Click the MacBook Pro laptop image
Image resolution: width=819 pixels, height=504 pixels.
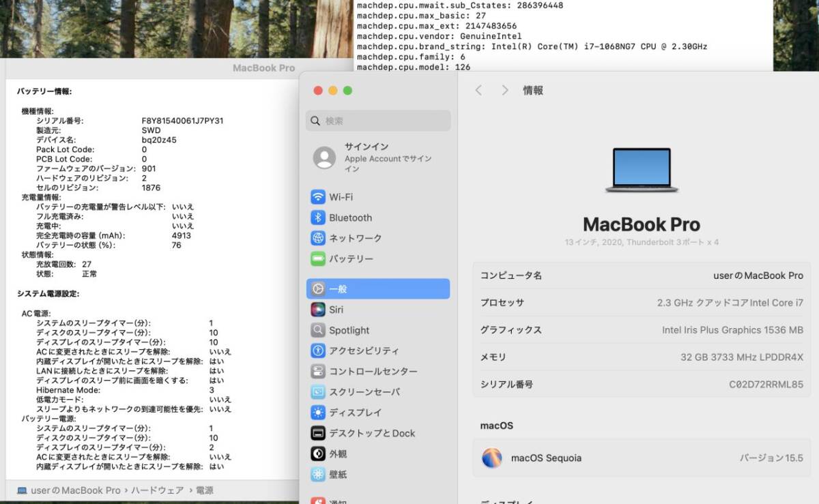pos(642,170)
